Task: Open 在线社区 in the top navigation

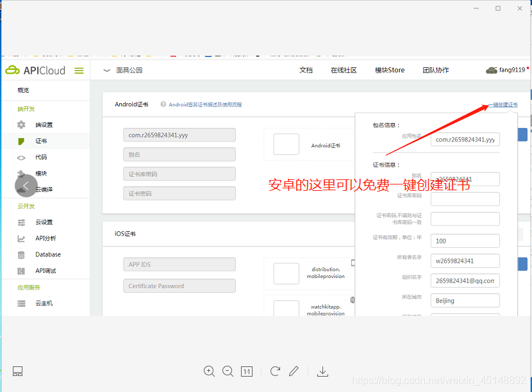Action: (344, 70)
